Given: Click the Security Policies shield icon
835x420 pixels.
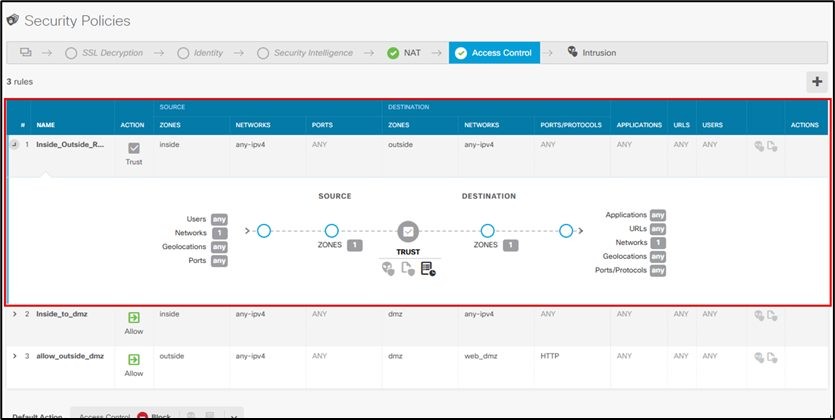Looking at the screenshot, I should point(12,20).
